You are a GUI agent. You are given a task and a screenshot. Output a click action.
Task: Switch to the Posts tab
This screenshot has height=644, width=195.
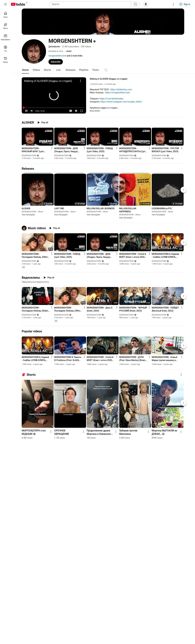pyautogui.click(x=96, y=70)
